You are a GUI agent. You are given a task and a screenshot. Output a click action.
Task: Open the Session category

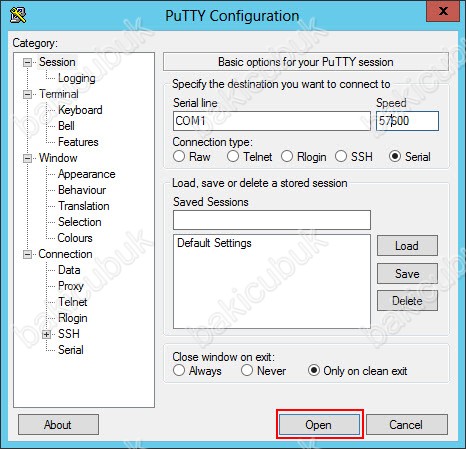(57, 62)
